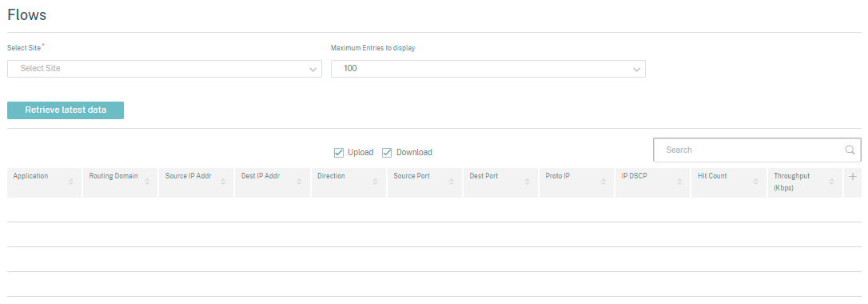The image size is (868, 304).
Task: Uncheck the Upload checkbox
Action: (x=339, y=152)
